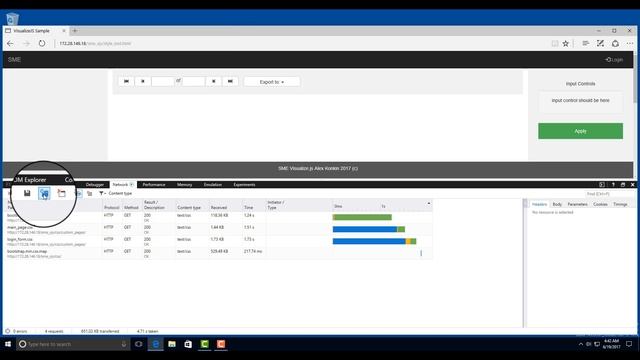640x360 pixels.
Task: Go back using the browser back arrow
Action: tap(10, 43)
